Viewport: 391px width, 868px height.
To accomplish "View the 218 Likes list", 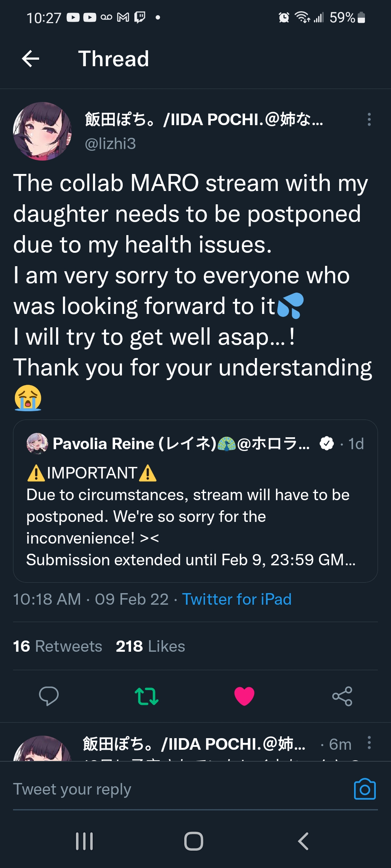I will 150,646.
